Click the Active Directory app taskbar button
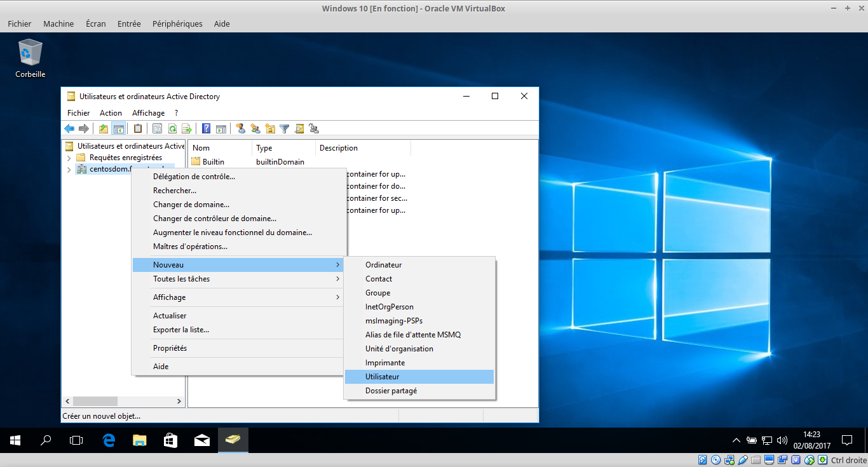This screenshot has height=467, width=868. [233, 440]
